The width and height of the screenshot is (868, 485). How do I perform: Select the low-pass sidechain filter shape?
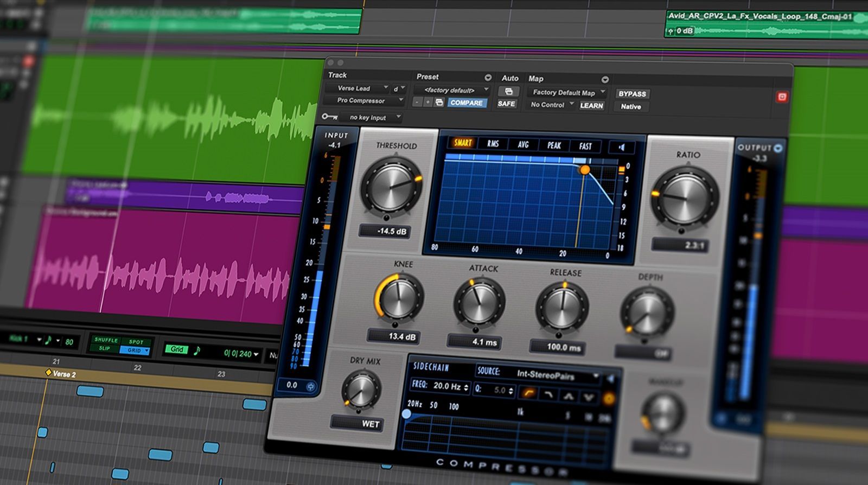click(x=548, y=394)
